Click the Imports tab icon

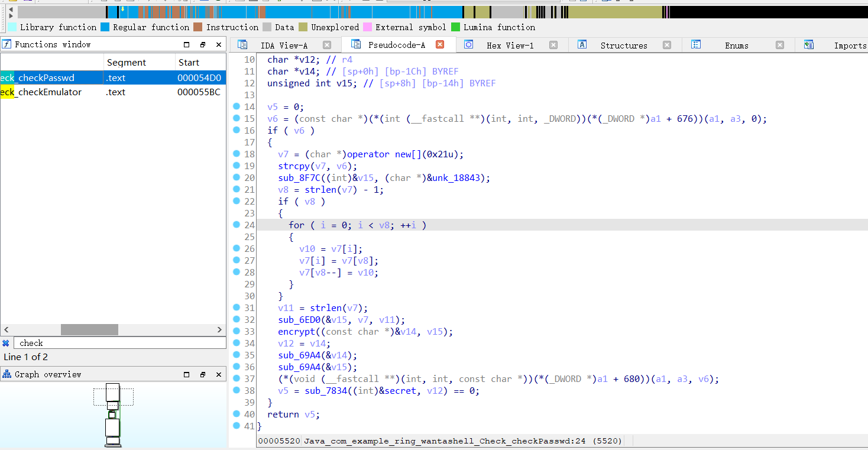809,45
